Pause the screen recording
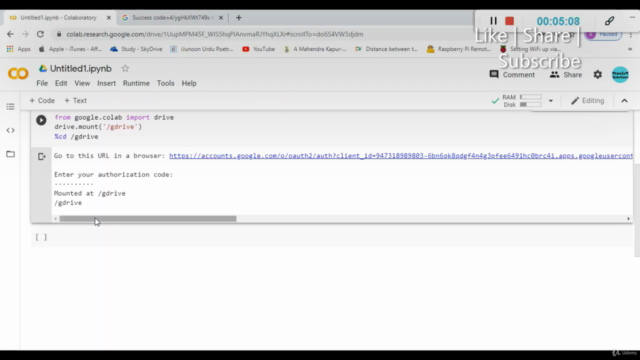Viewport: 640px width, 360px height. pos(493,21)
